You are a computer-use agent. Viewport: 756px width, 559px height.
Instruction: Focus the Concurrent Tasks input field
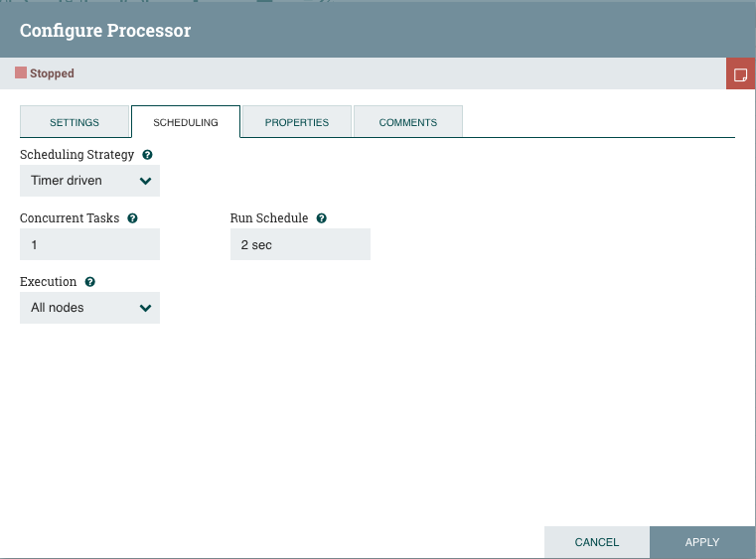tap(89, 244)
